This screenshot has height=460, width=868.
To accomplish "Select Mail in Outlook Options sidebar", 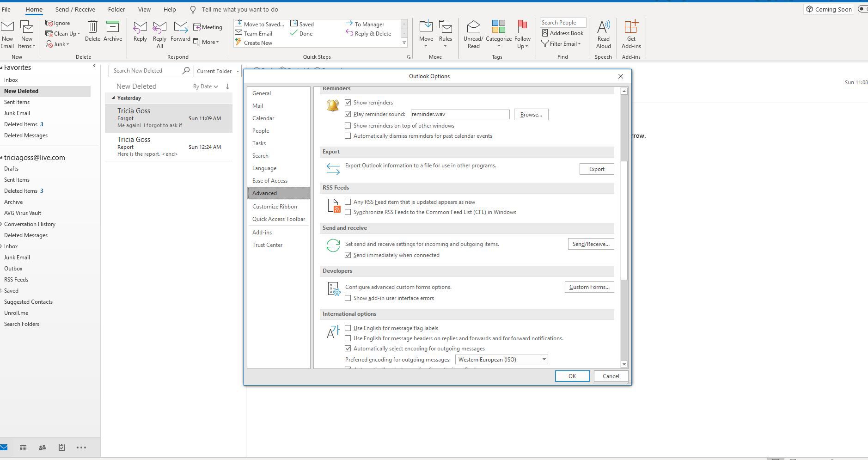I will click(278, 106).
